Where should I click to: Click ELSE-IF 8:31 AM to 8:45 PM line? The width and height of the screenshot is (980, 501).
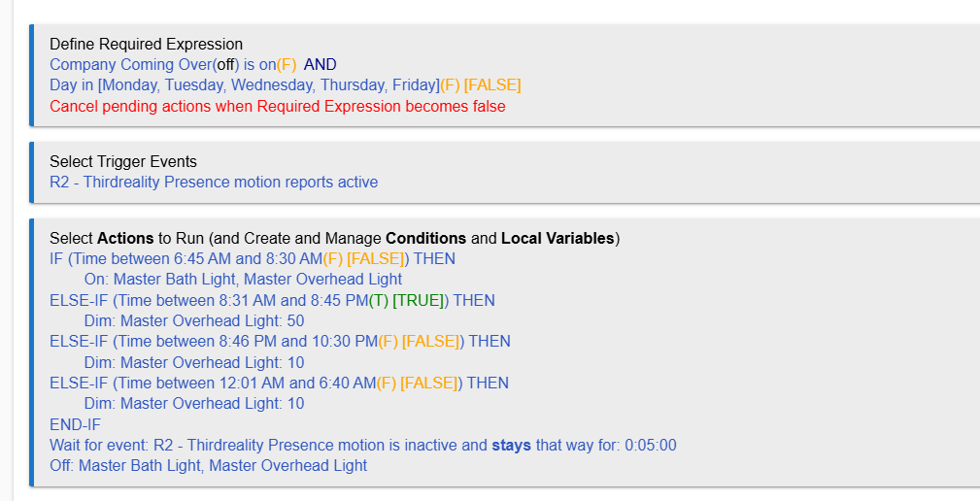(273, 300)
